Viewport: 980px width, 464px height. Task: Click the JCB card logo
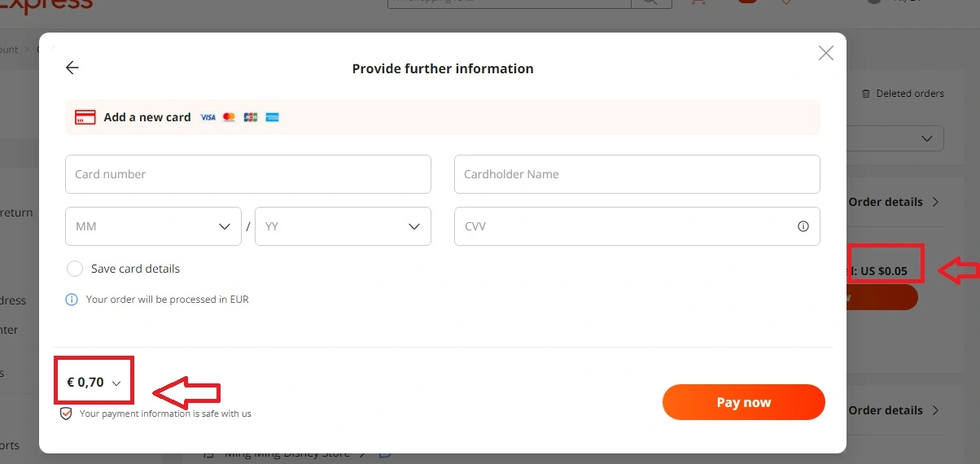click(x=251, y=117)
